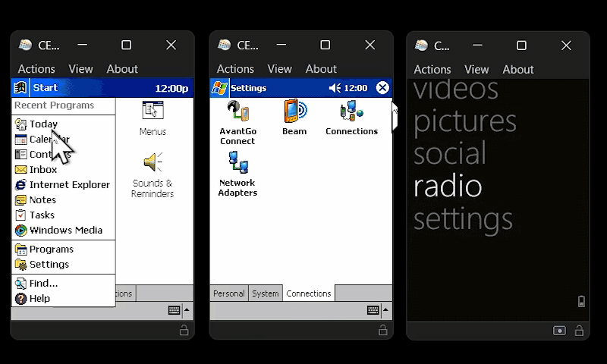The width and height of the screenshot is (607, 364).
Task: Click the Today house icon
Action: tap(20, 124)
